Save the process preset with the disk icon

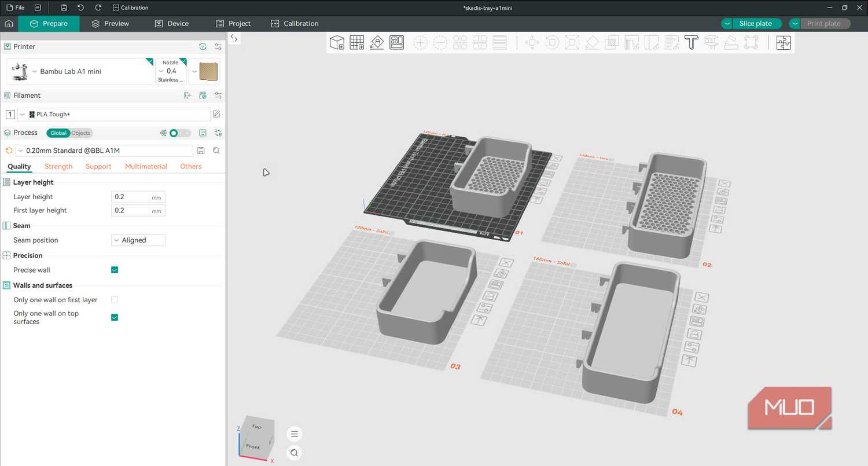click(x=201, y=151)
